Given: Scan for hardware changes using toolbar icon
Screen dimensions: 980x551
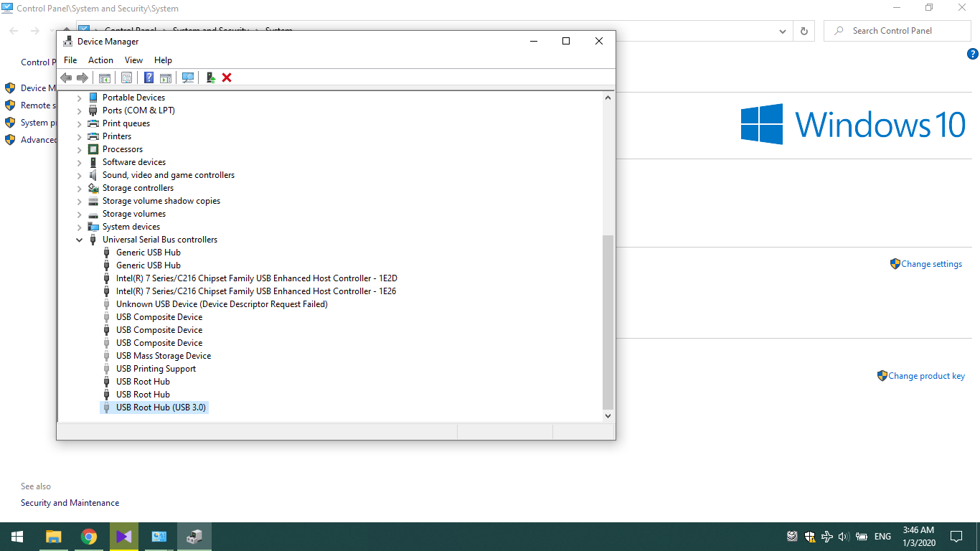Looking at the screenshot, I should tap(188, 77).
